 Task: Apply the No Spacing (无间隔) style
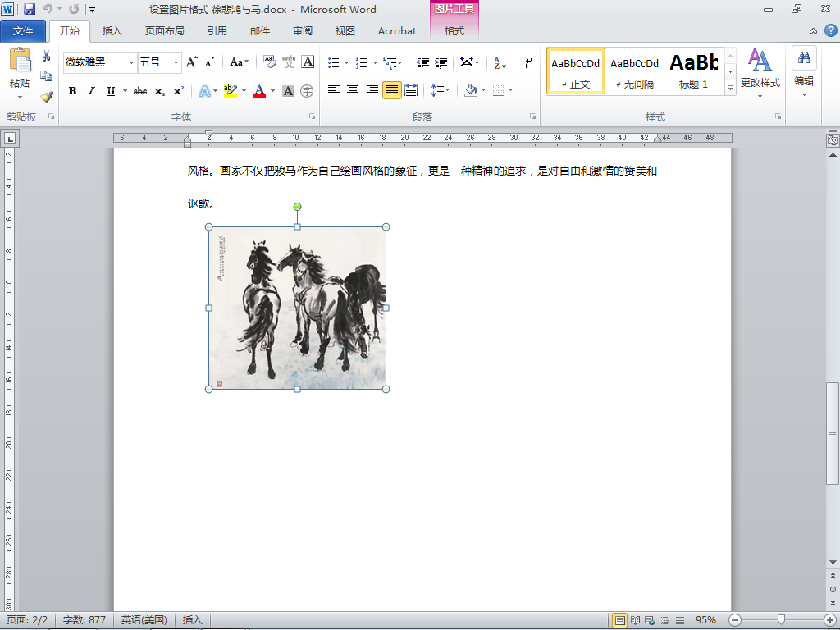tap(635, 71)
